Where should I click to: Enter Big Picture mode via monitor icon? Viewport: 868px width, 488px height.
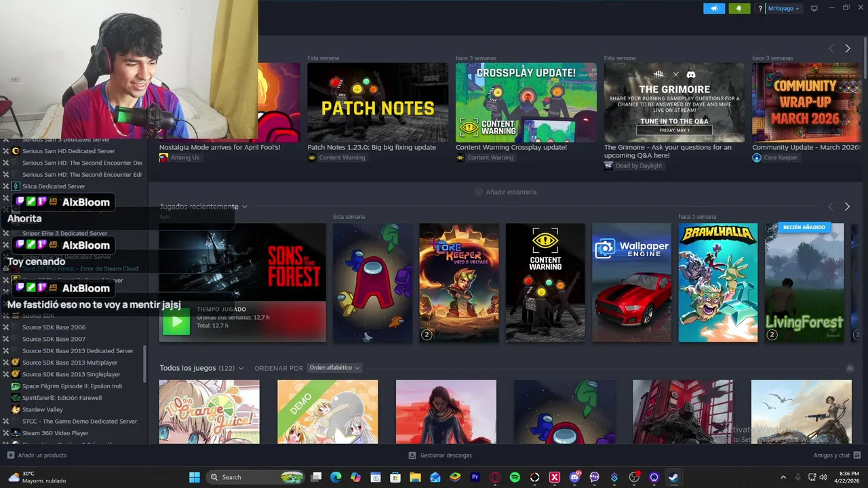(x=814, y=9)
